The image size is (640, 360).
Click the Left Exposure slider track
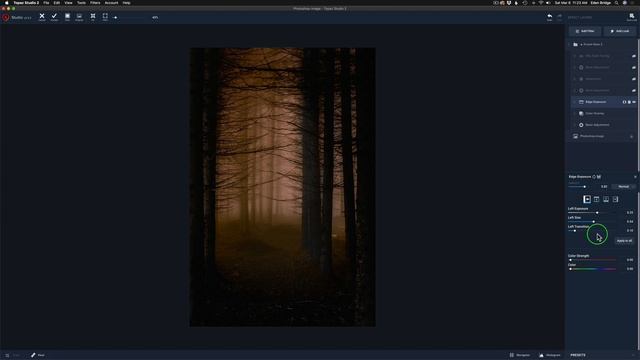pyautogui.click(x=592, y=213)
